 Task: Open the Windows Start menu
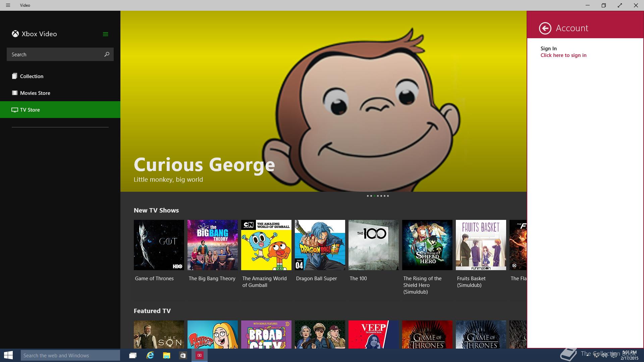(8, 355)
